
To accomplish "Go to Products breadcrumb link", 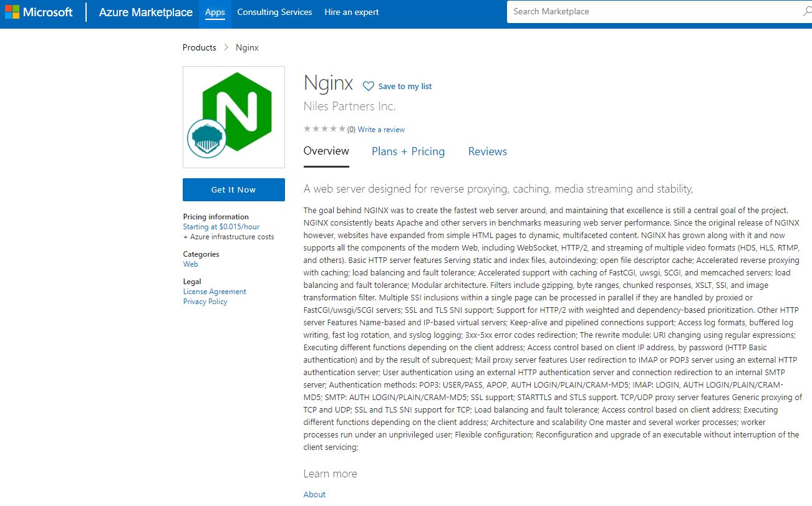I will click(199, 48).
